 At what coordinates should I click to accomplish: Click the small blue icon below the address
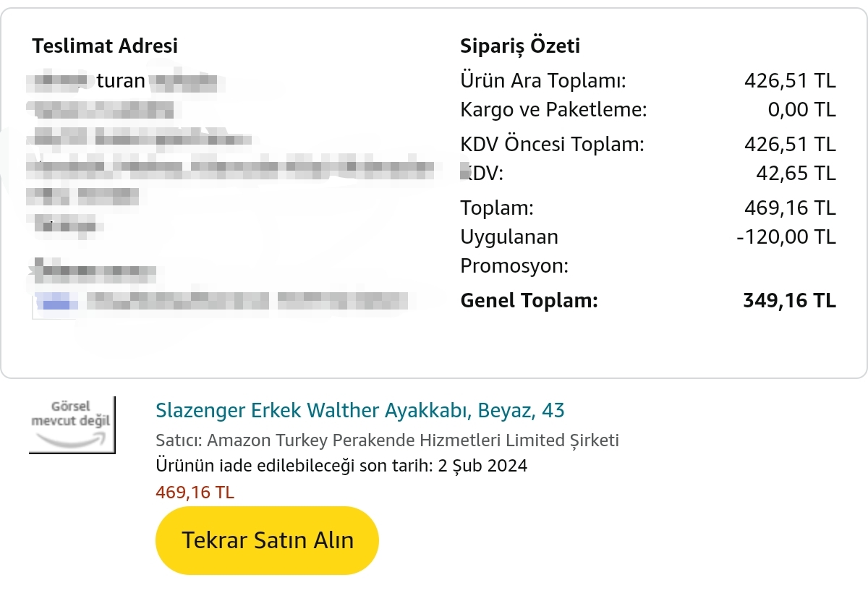coord(56,302)
